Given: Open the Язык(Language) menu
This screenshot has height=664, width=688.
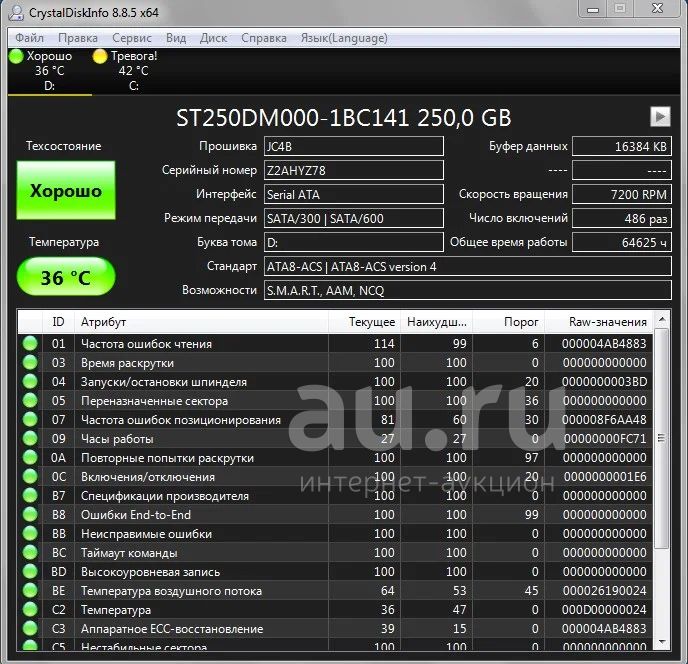Looking at the screenshot, I should click(344, 38).
